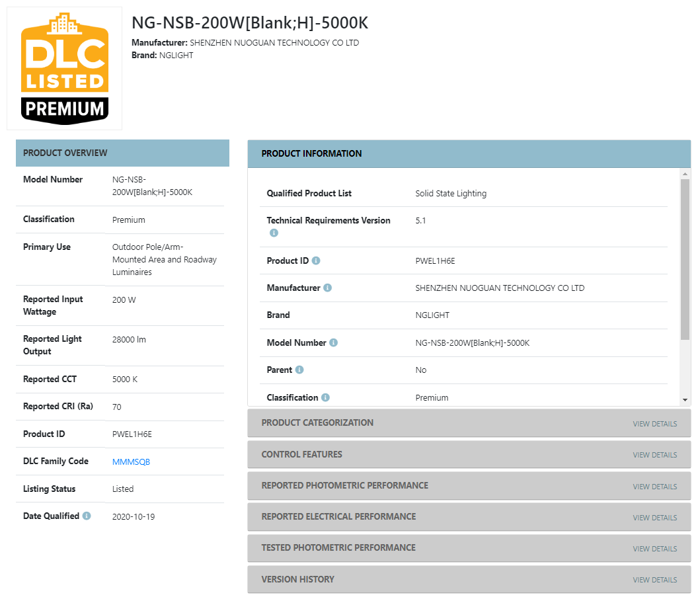
Task: Click info icon beside Technical Requirements Version
Action: tap(274, 233)
